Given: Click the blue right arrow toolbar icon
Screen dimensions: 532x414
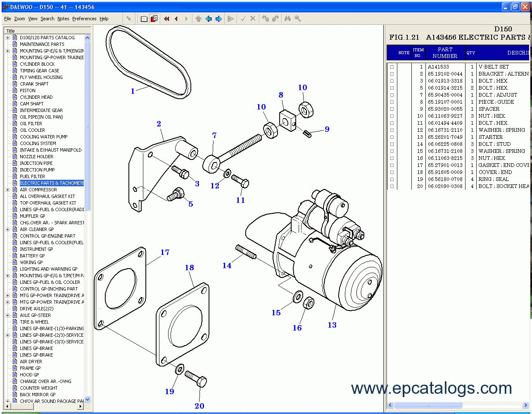Looking at the screenshot, I should click(x=218, y=19).
